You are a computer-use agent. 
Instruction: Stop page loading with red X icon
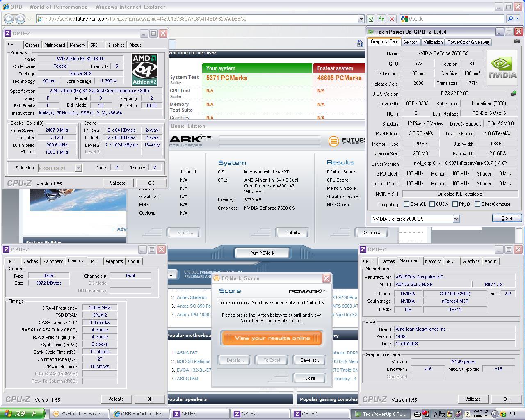(392, 19)
